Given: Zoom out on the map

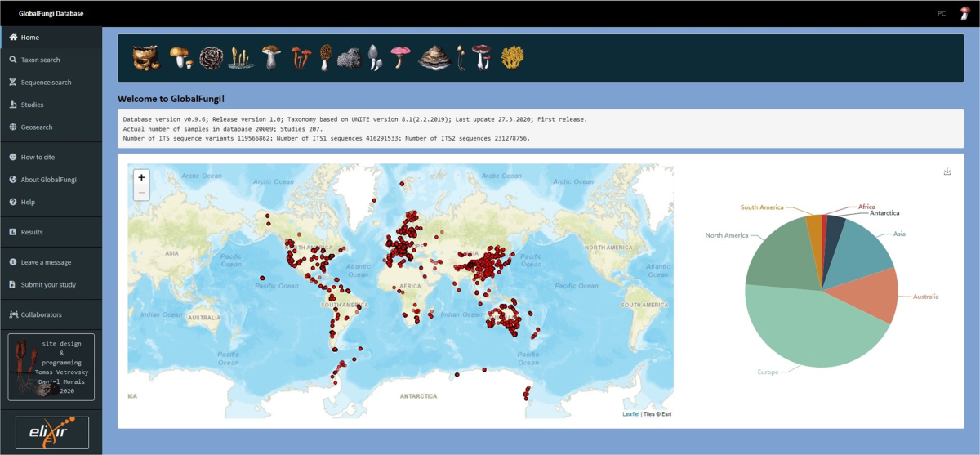Looking at the screenshot, I should 141,193.
